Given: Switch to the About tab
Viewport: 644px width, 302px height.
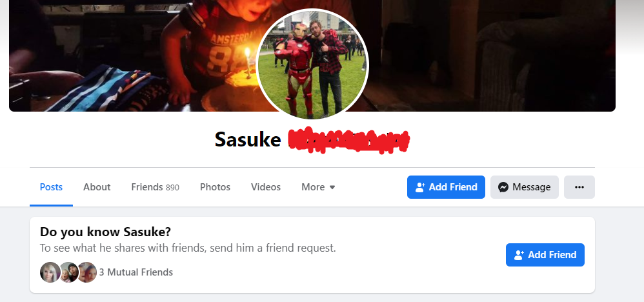Looking at the screenshot, I should click(97, 187).
